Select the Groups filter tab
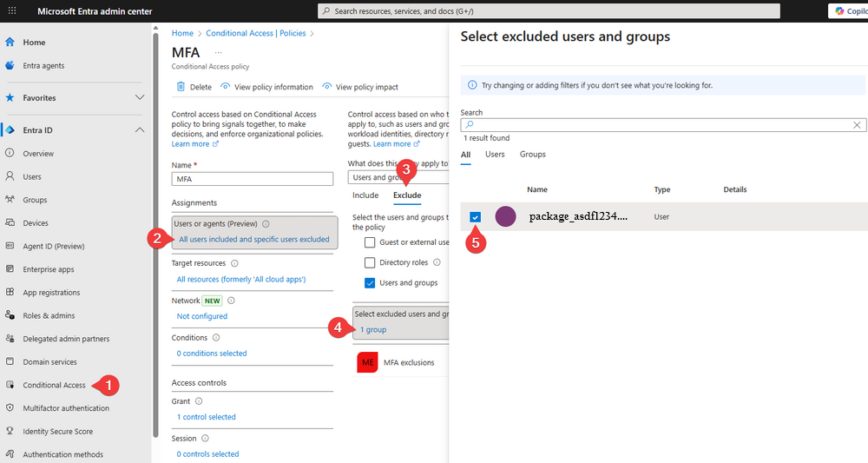868x463 pixels. (x=532, y=155)
